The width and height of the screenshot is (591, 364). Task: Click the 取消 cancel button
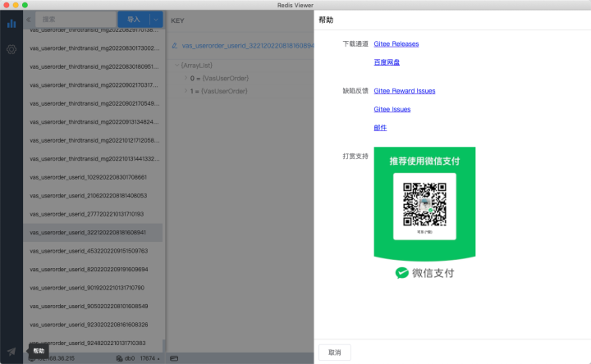tap(335, 353)
